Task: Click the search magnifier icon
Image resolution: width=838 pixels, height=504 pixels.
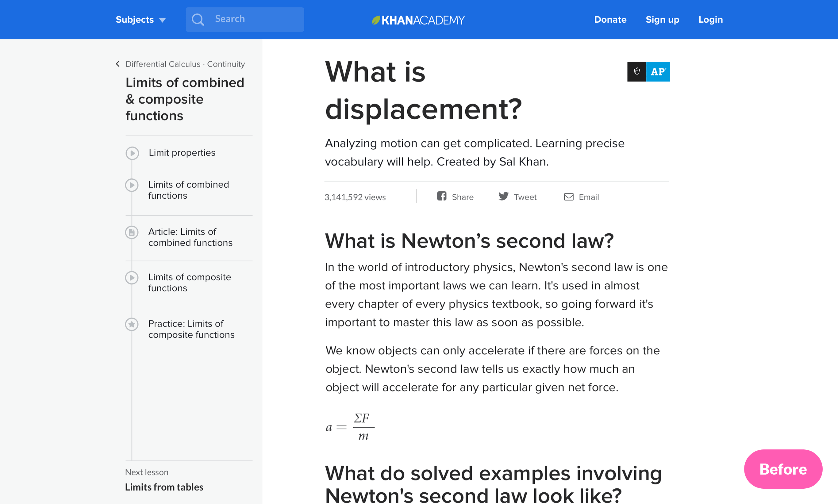Action: pos(198,19)
